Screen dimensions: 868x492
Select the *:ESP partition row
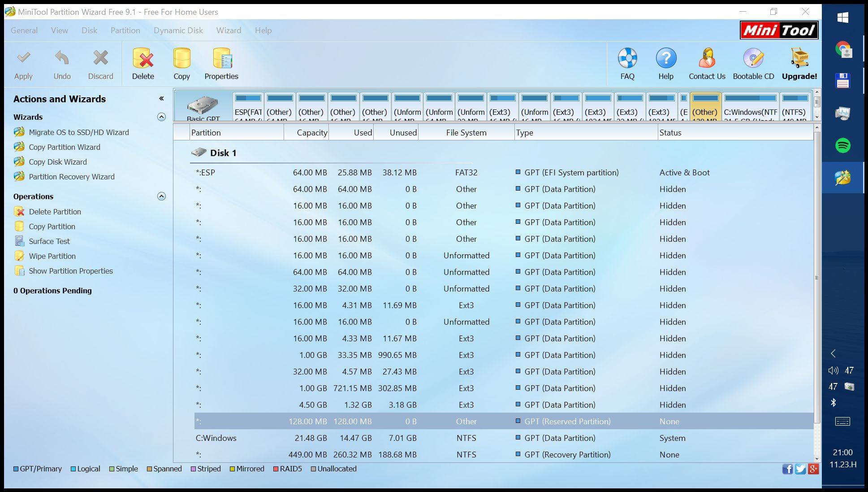pos(504,173)
